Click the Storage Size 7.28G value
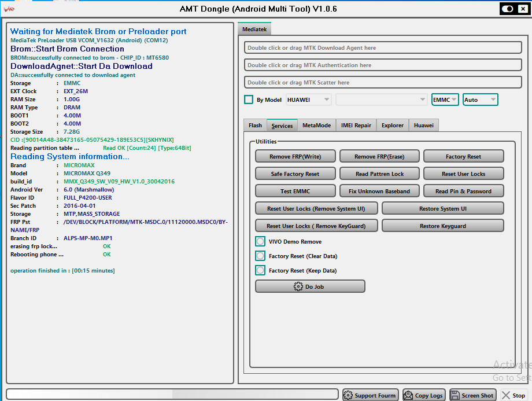Viewport: 532px width, 401px height. 72,132
